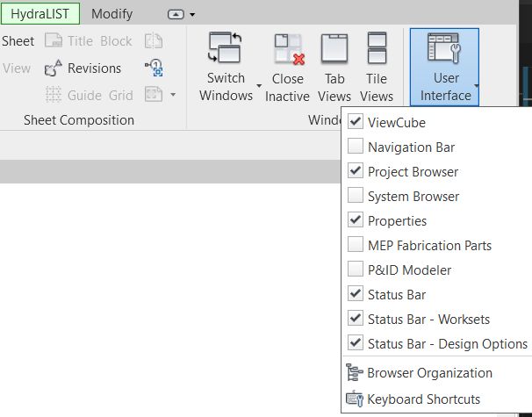Screen dimensions: 532x417
Task: Click the Close Inactive icon
Action: [x=290, y=49]
